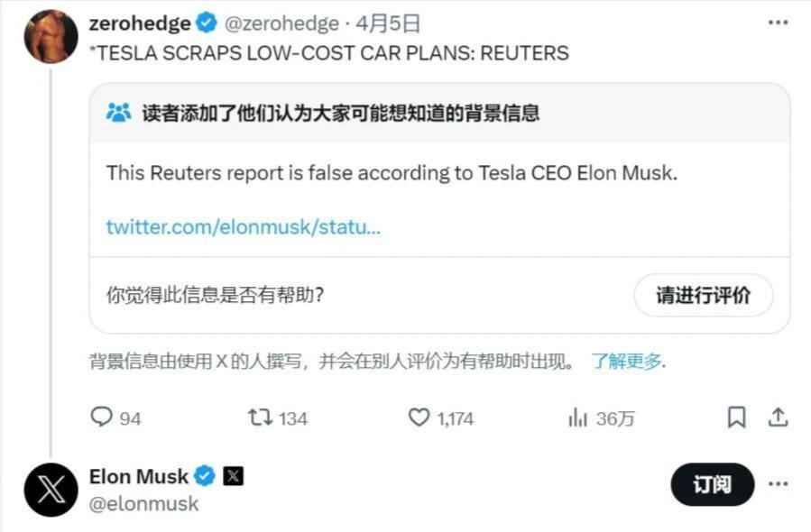Click zerohedge verified badge

click(207, 23)
